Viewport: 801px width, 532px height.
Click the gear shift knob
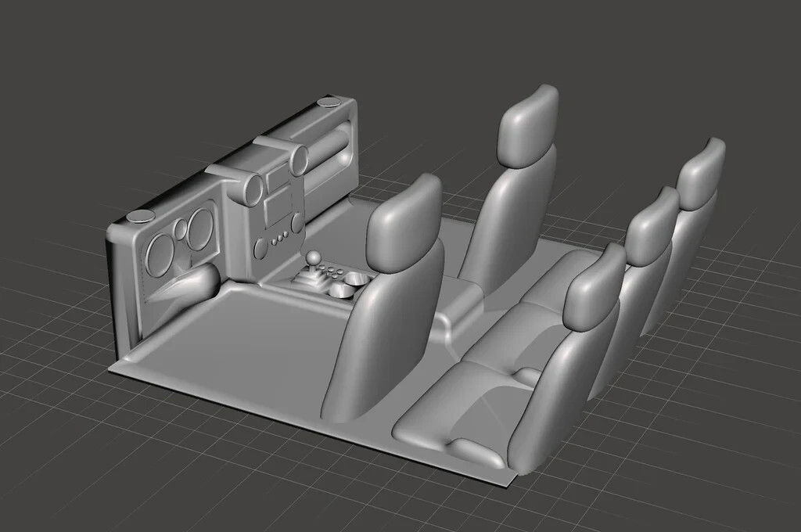click(x=312, y=257)
